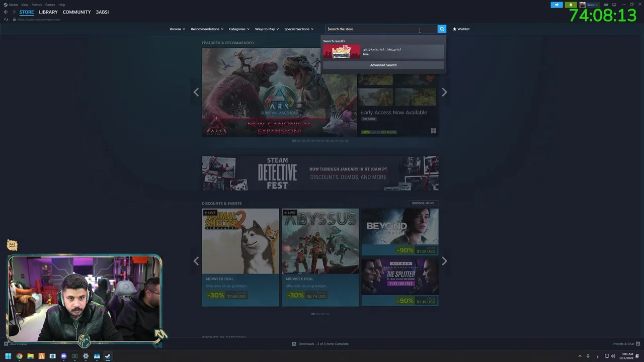644x362 pixels.
Task: Open the taskbar clock and date
Action: click(x=627, y=356)
